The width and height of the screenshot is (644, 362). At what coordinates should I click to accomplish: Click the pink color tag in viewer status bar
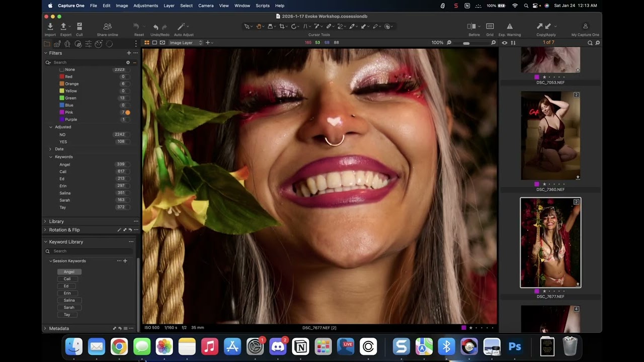tap(464, 328)
